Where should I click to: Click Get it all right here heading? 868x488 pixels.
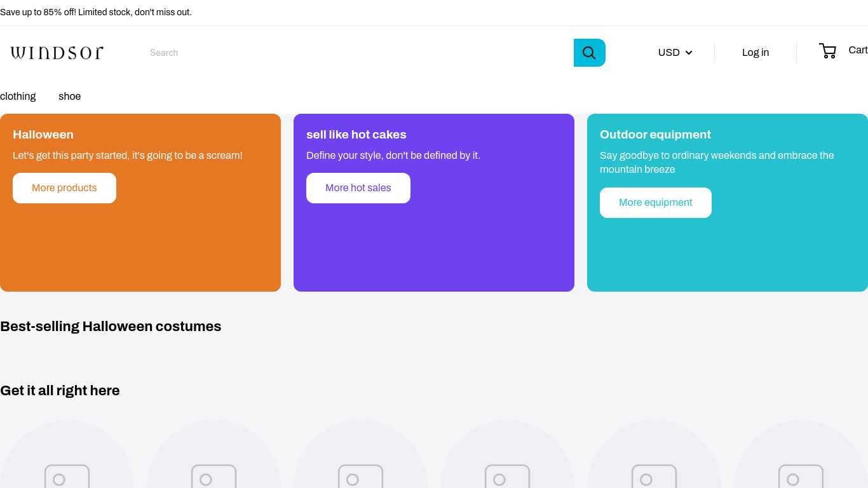point(60,391)
